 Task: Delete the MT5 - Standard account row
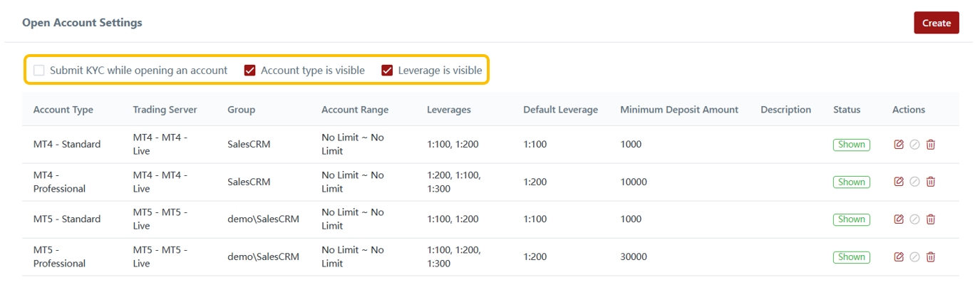[x=931, y=219]
